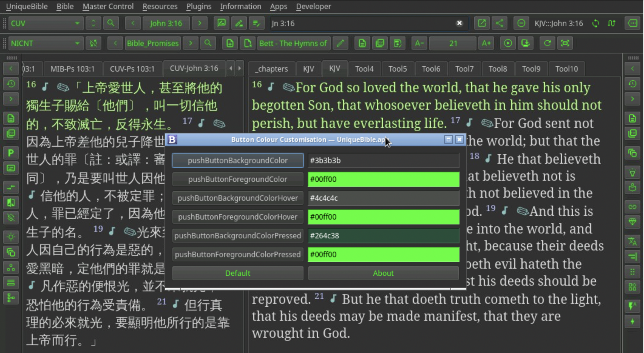Image resolution: width=644 pixels, height=353 pixels.
Task: Switch to the Tool4 tab
Action: tap(364, 69)
